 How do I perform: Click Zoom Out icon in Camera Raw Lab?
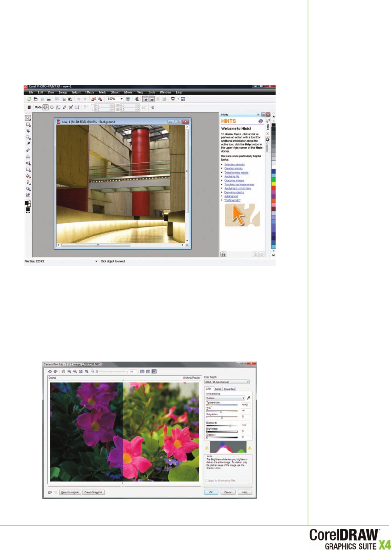(75, 372)
